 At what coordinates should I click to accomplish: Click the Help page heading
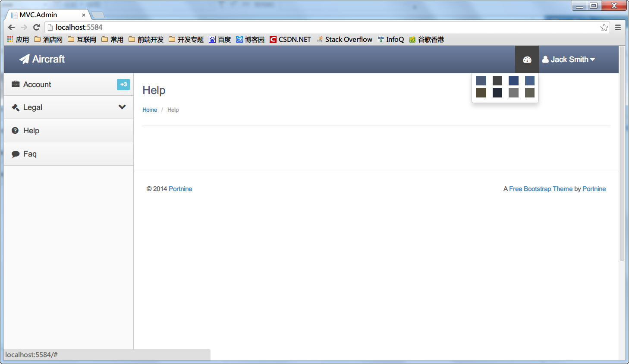click(x=154, y=90)
